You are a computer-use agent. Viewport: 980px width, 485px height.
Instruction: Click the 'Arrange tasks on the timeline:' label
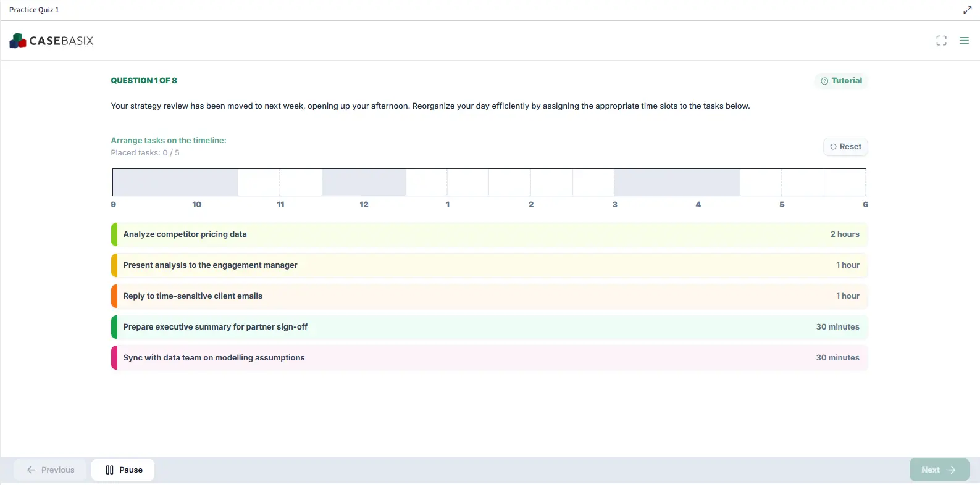tap(169, 141)
